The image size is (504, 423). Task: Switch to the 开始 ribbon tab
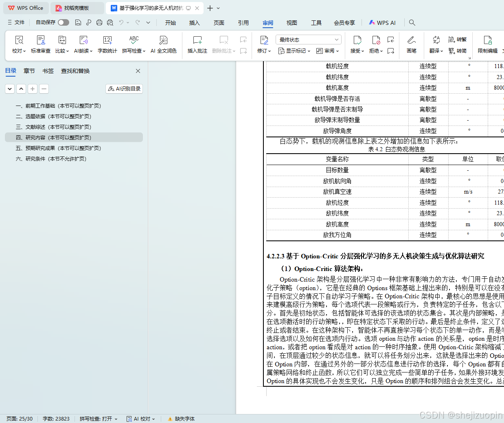tap(171, 23)
